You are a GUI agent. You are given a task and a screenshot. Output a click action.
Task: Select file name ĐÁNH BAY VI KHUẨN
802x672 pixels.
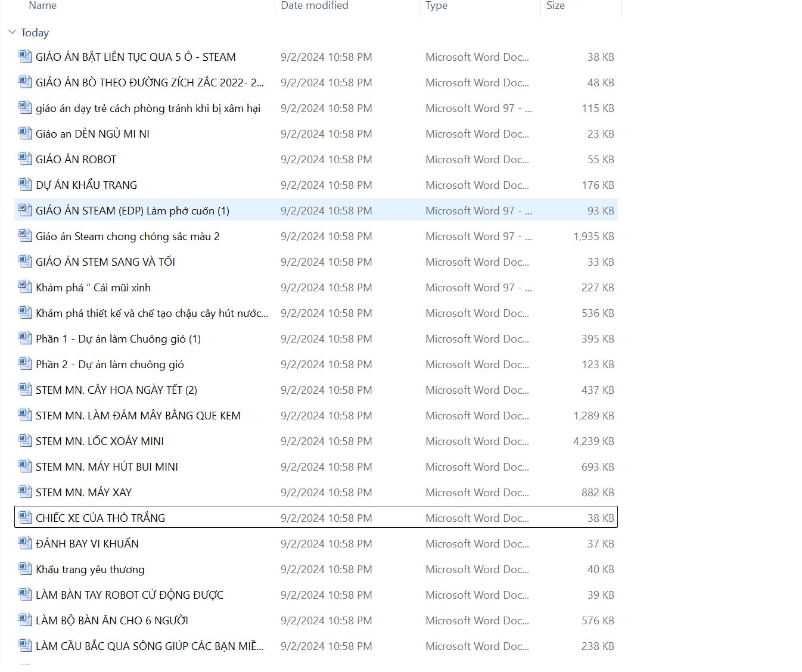[x=87, y=544]
